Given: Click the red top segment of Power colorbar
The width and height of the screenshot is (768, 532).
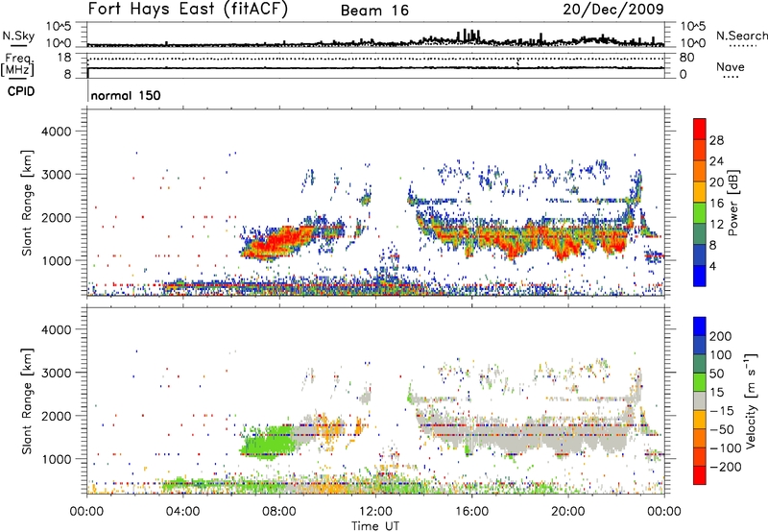Looking at the screenshot, I should tap(700, 130).
